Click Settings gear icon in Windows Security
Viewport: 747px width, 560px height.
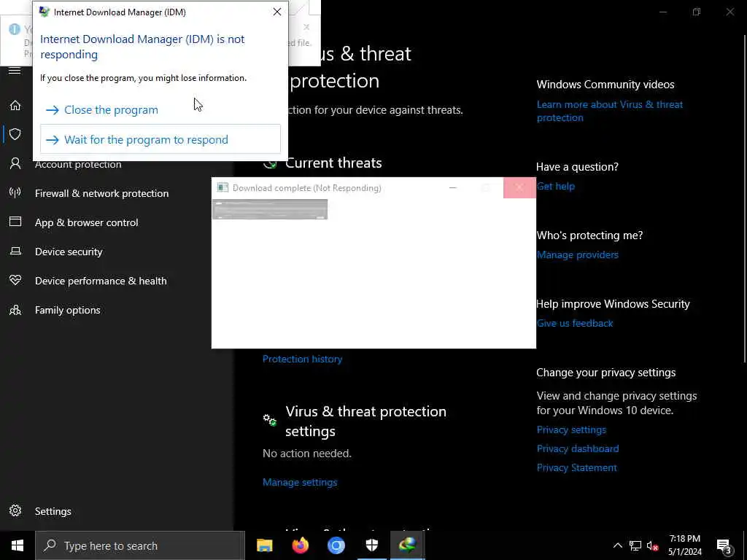point(15,510)
